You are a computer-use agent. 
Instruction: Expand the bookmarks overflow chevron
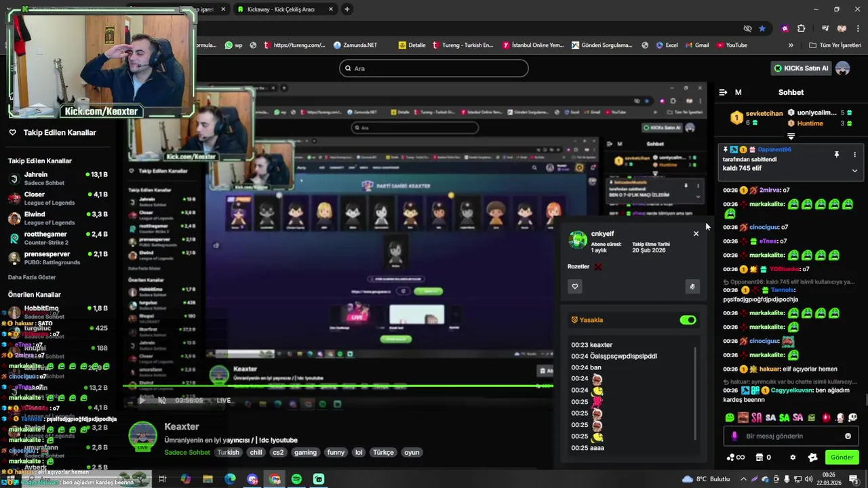pyautogui.click(x=791, y=45)
